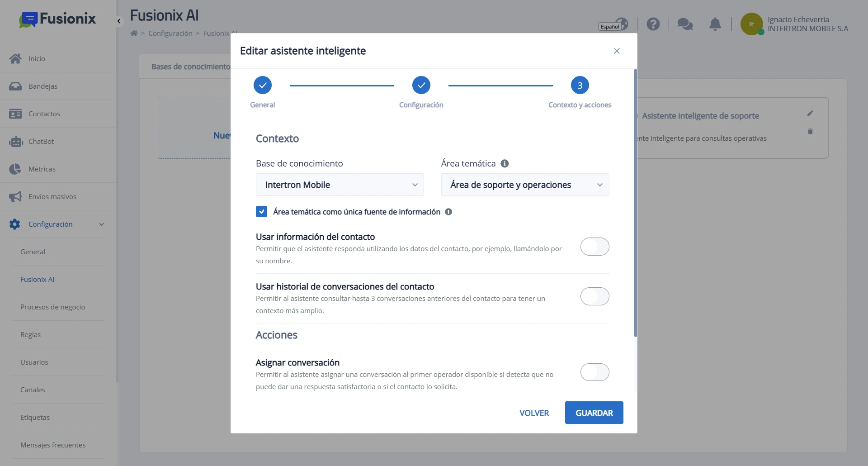Change language with Español globe icon
The width and height of the screenshot is (868, 466).
point(613,25)
